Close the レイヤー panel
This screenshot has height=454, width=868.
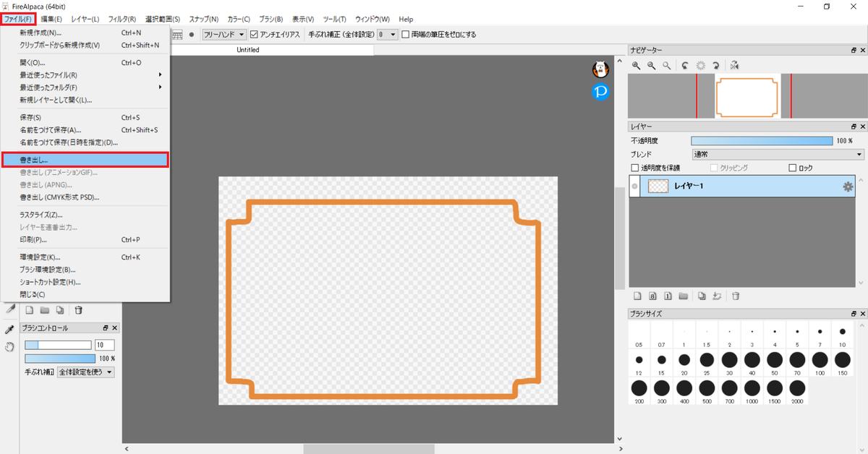point(861,127)
